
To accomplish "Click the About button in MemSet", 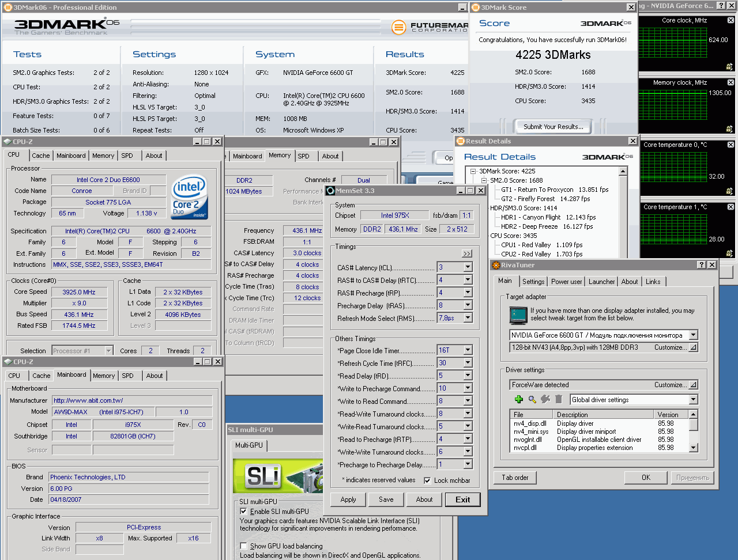I will point(424,500).
